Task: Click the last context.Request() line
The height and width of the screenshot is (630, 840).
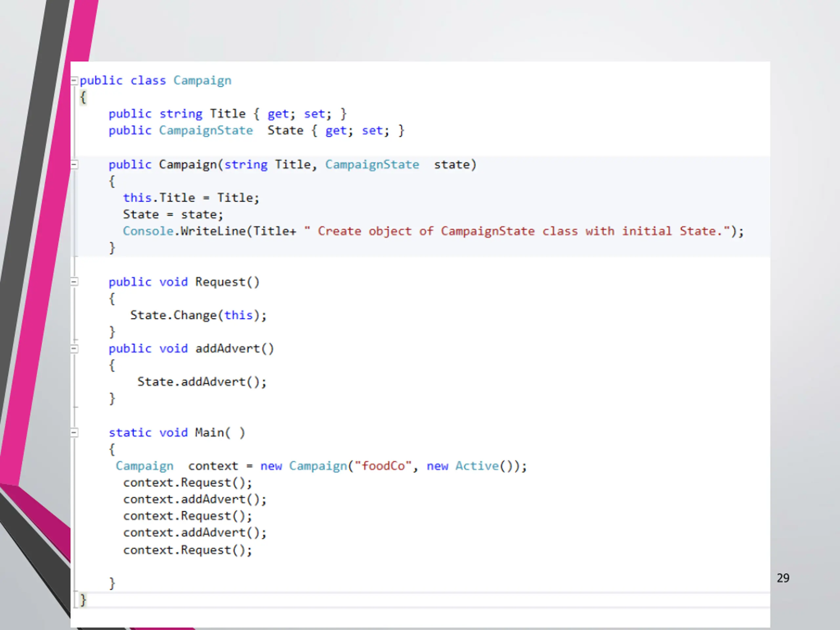Action: (188, 550)
